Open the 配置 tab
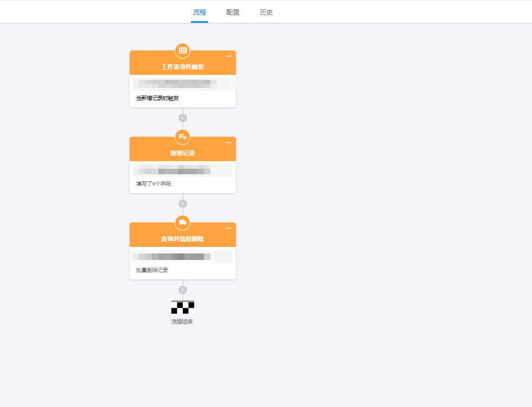The image size is (532, 407). pyautogui.click(x=233, y=12)
